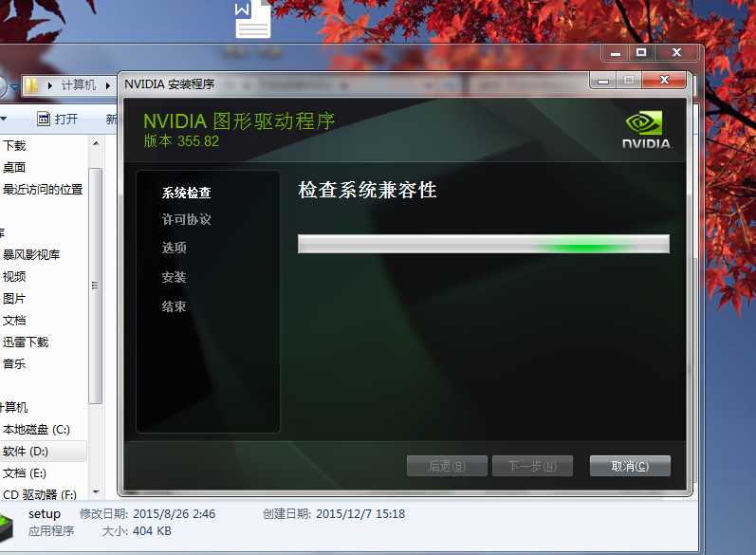Click the folder icon in Explorer address bar
Viewport: 756px width, 555px height.
click(32, 85)
